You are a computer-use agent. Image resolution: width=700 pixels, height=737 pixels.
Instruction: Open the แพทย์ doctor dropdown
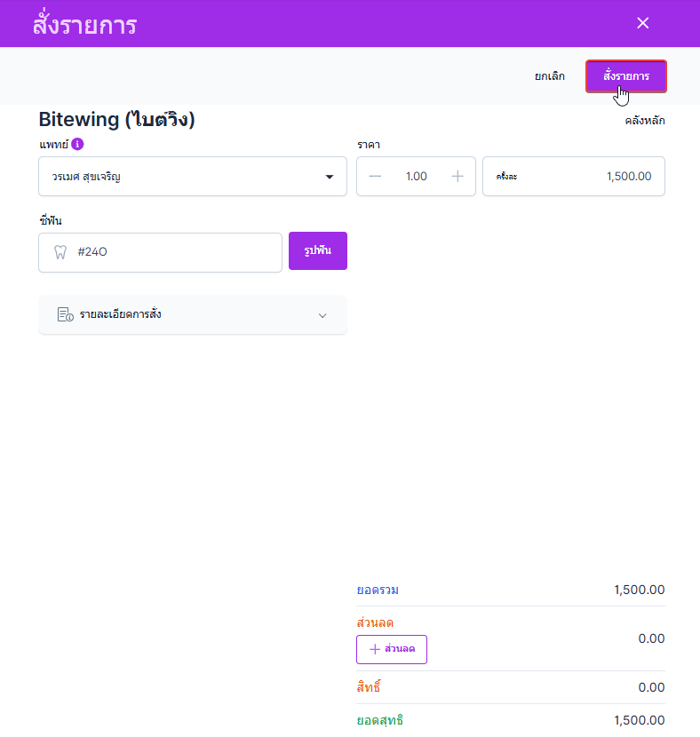click(193, 177)
